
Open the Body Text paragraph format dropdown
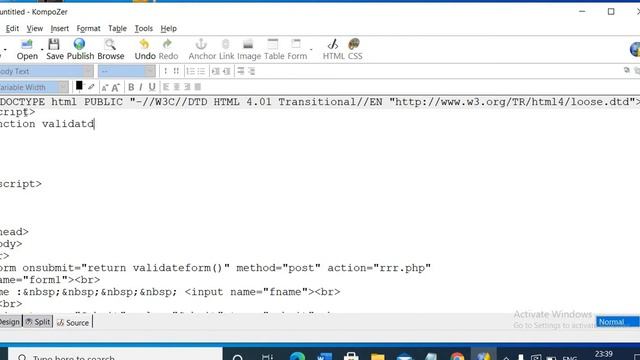click(46, 71)
